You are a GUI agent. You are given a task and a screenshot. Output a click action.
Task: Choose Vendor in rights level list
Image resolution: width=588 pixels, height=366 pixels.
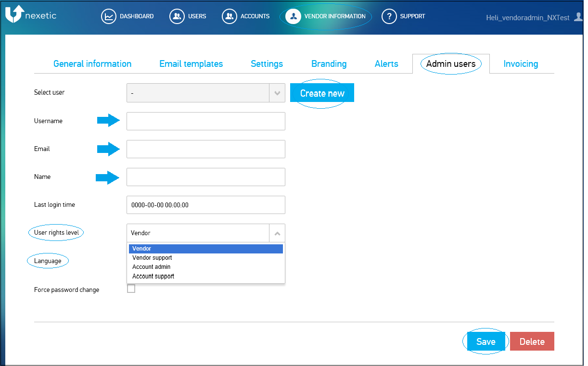coord(205,249)
